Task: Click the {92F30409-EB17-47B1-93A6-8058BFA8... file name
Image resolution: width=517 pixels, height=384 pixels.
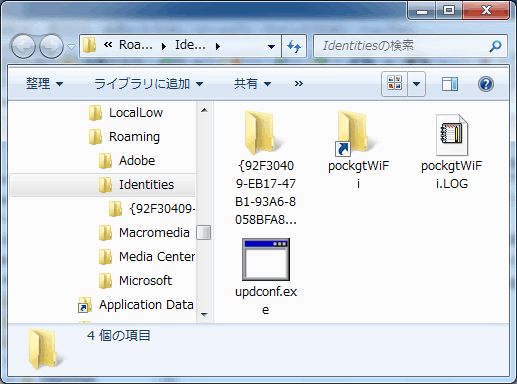Action: [266, 193]
